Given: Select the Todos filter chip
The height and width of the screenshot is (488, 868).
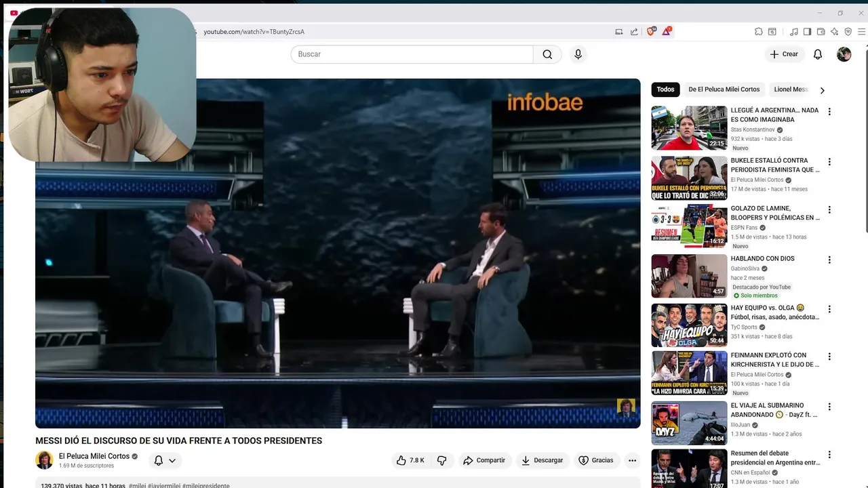Looking at the screenshot, I should (665, 89).
